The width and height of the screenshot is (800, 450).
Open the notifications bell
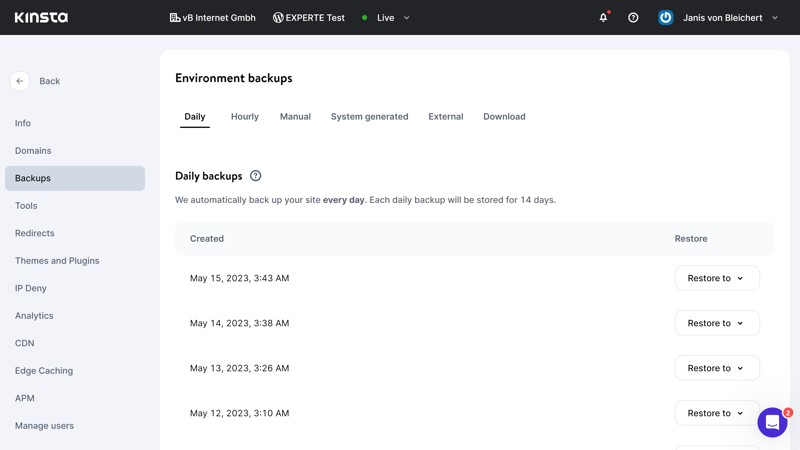click(x=604, y=17)
